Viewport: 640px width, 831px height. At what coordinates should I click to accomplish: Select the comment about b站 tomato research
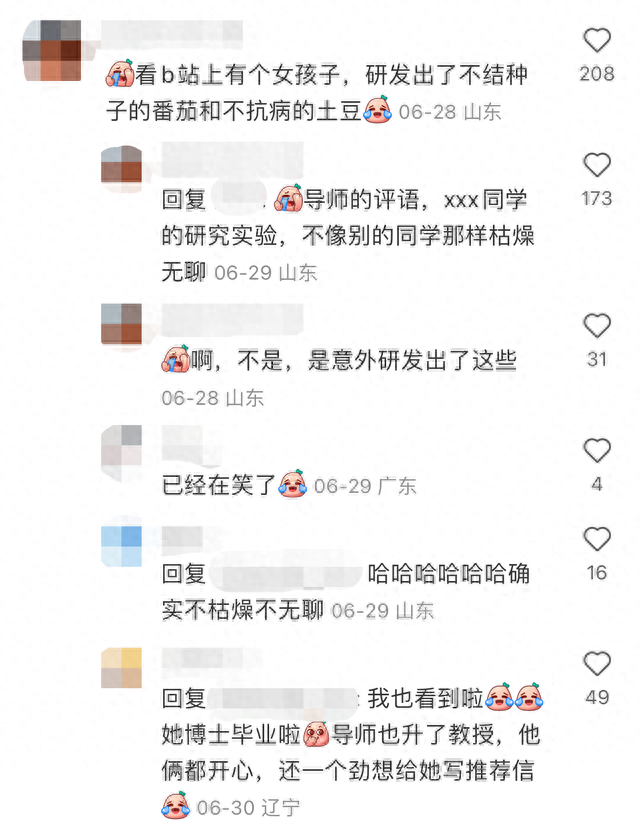point(317,93)
